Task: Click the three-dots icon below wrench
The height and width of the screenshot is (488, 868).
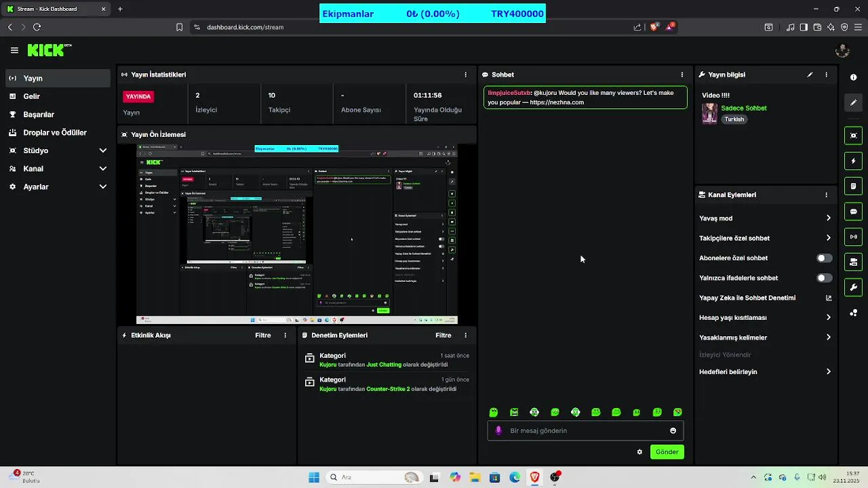Action: 853,313
